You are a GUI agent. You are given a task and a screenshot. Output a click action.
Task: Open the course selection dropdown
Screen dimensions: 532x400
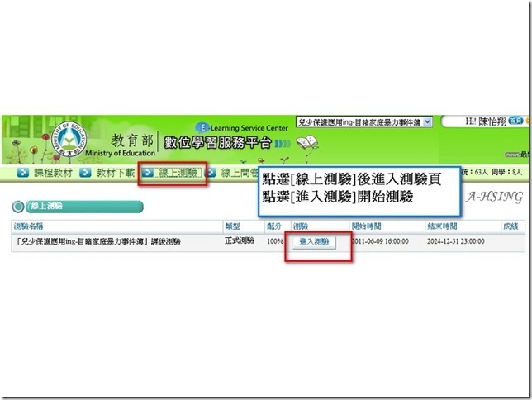363,122
